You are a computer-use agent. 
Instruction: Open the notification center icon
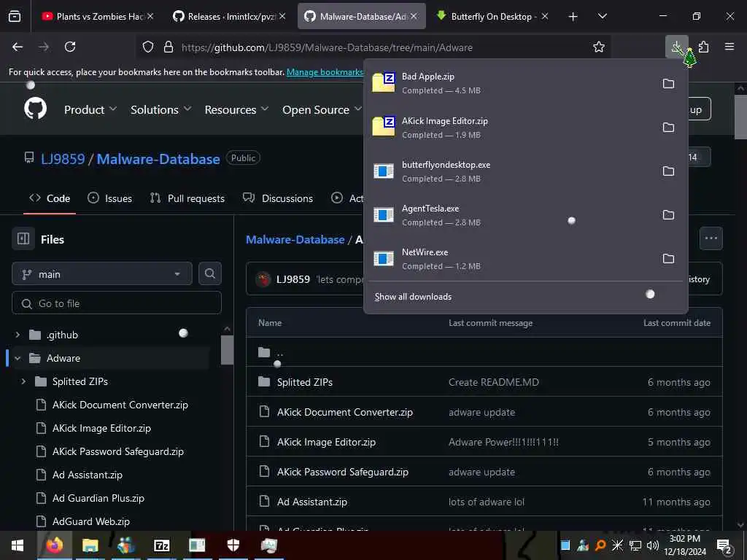tap(724, 545)
